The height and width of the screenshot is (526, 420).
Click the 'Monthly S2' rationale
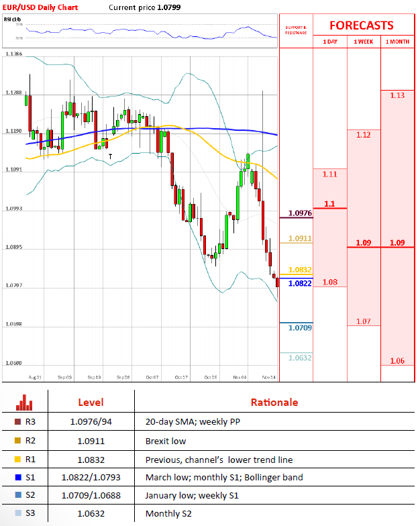tap(168, 514)
